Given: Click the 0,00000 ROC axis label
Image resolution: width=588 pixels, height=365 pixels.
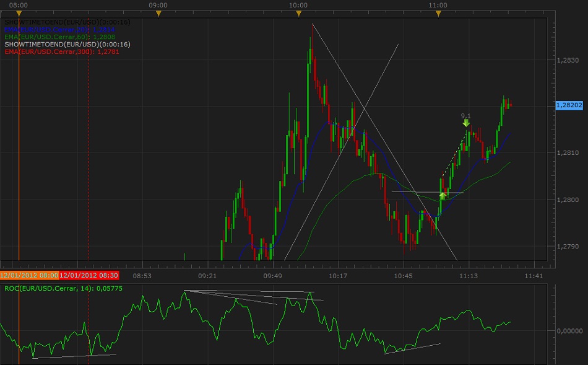Looking at the screenshot, I should pos(569,331).
